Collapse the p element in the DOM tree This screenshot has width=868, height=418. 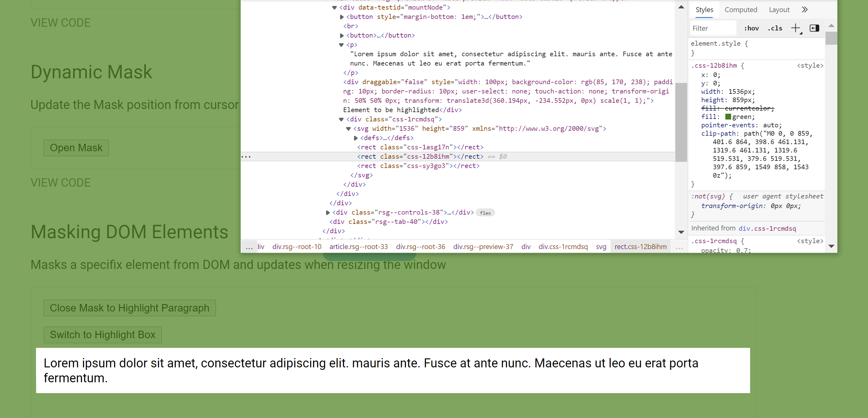point(341,45)
